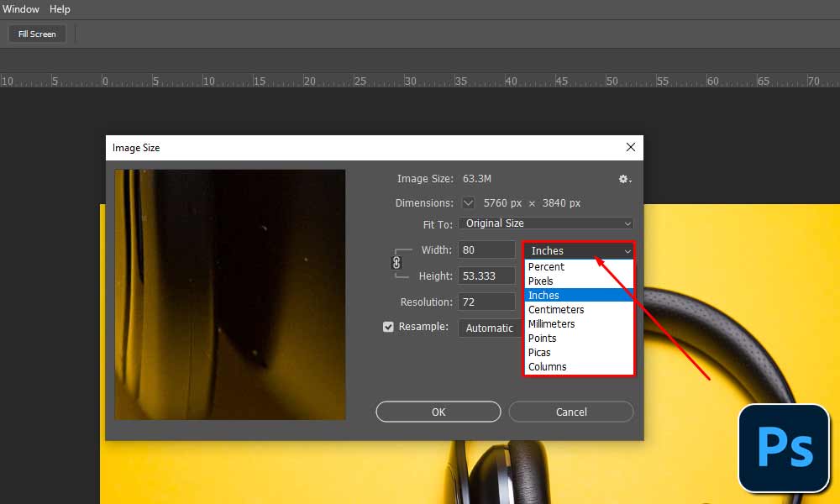
Task: Select Picas in the unit list
Action: point(579,353)
